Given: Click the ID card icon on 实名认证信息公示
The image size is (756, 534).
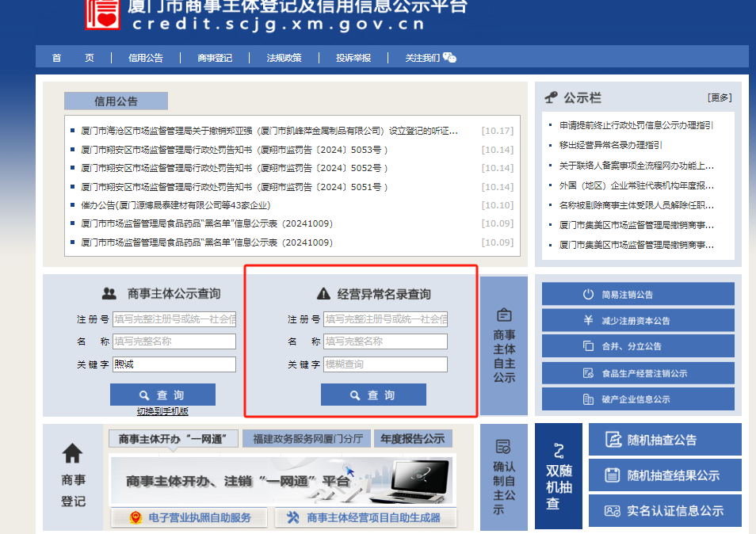Looking at the screenshot, I should pyautogui.click(x=612, y=511).
